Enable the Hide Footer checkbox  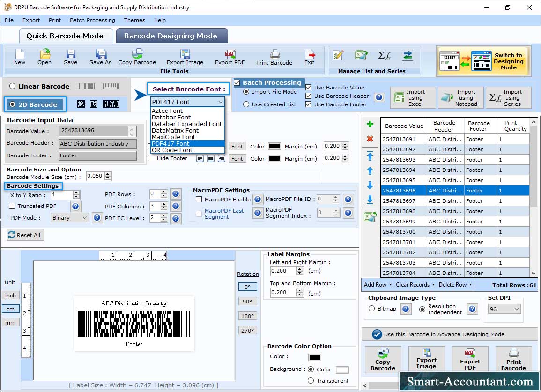tap(151, 158)
